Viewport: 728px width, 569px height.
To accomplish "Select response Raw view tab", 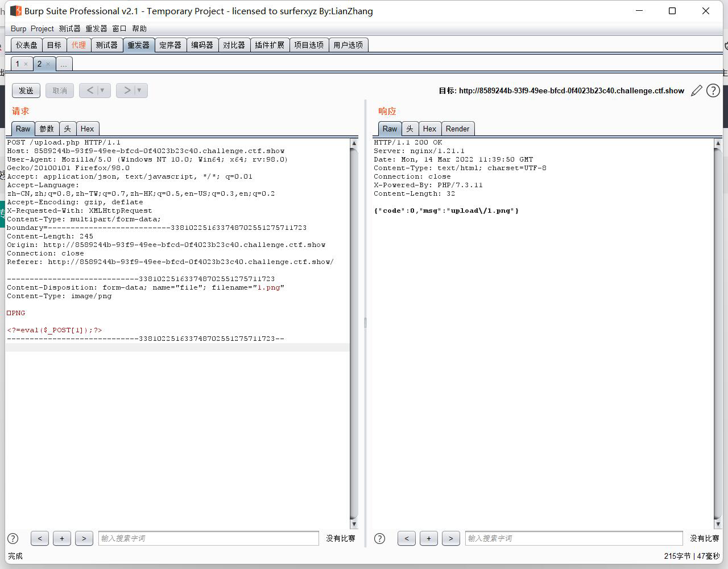I will click(390, 129).
